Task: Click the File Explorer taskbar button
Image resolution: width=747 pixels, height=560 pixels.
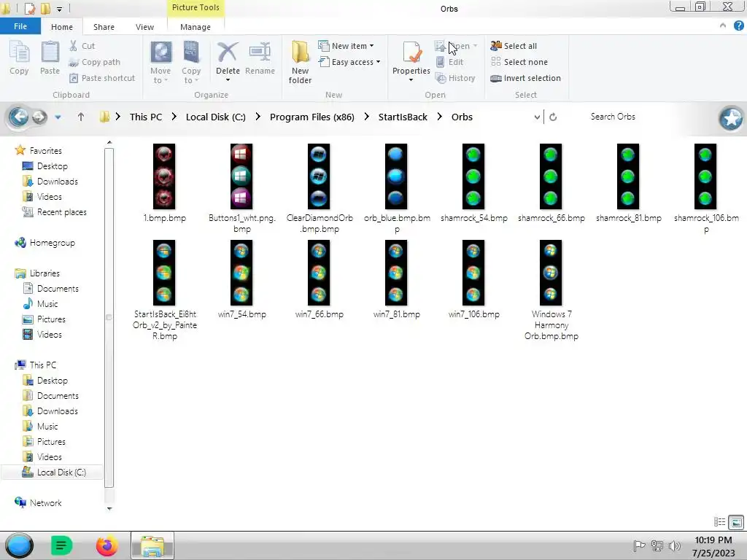Action: (152, 545)
